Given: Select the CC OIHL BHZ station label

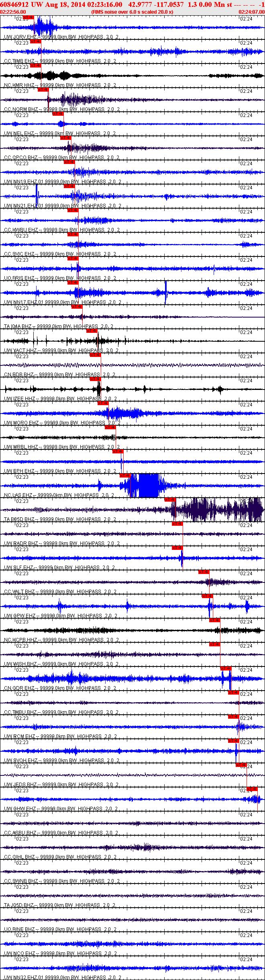Looking at the screenshot, I should (19, 857).
